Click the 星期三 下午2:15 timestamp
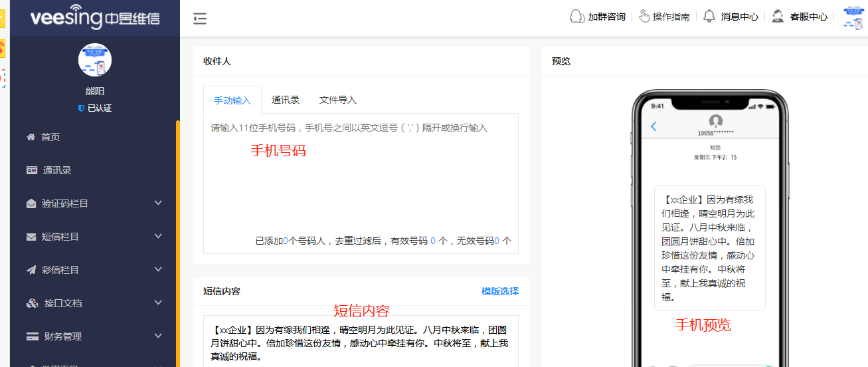 tap(715, 158)
